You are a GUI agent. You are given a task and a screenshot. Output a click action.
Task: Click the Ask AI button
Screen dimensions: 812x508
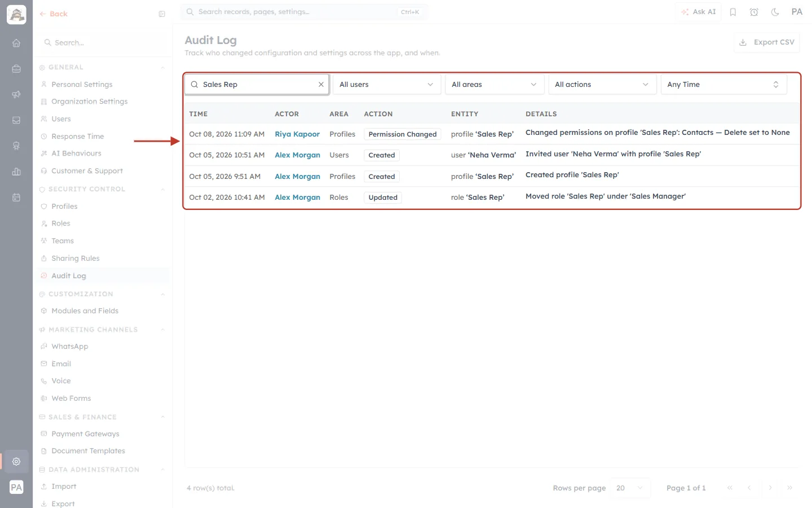698,12
